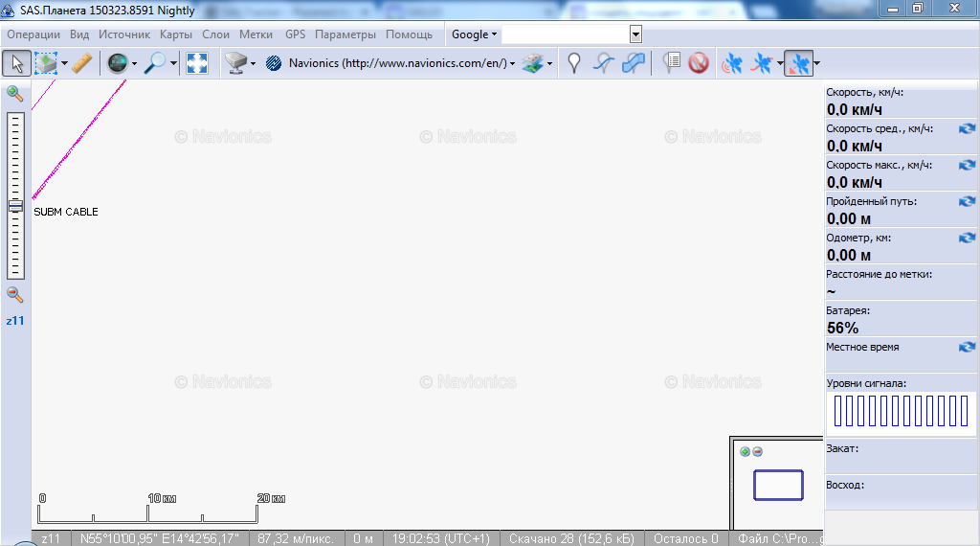The image size is (980, 546).
Task: Select the add polygon tool
Action: [x=633, y=63]
